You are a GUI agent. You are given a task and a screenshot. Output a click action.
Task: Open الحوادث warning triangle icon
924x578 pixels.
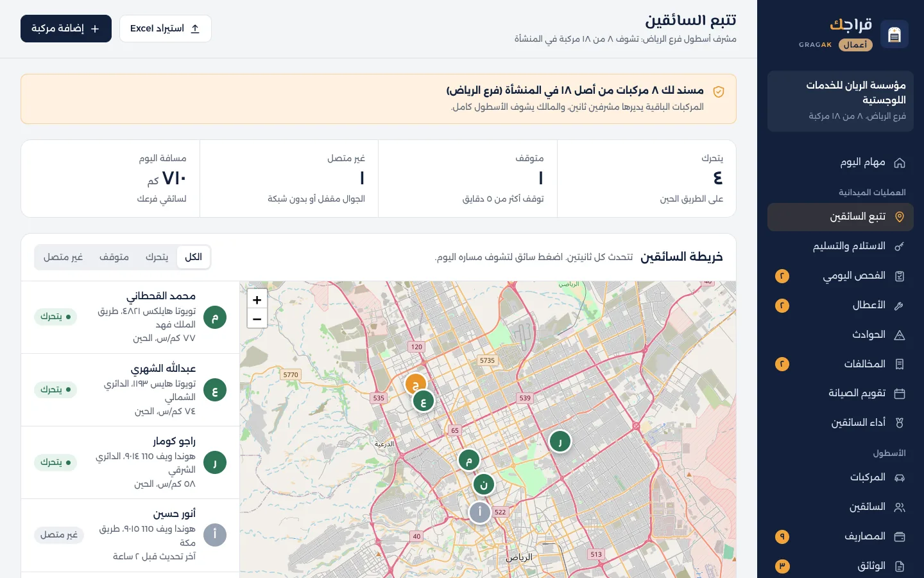click(x=900, y=335)
